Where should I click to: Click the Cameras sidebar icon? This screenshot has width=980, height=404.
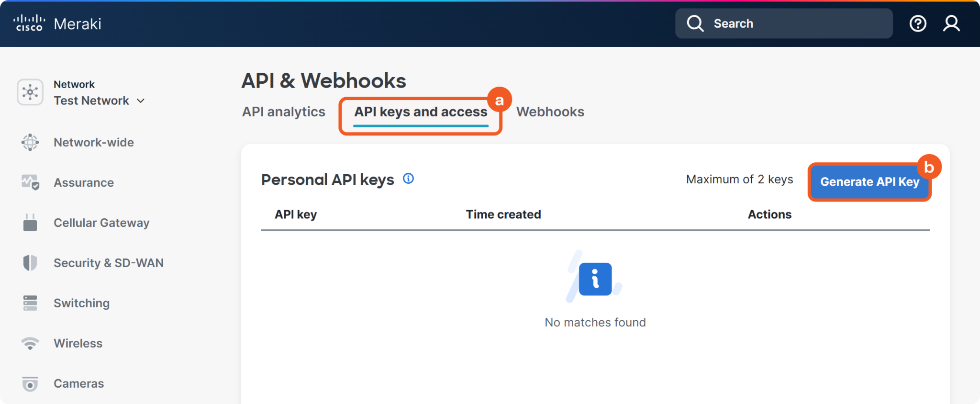coord(30,383)
